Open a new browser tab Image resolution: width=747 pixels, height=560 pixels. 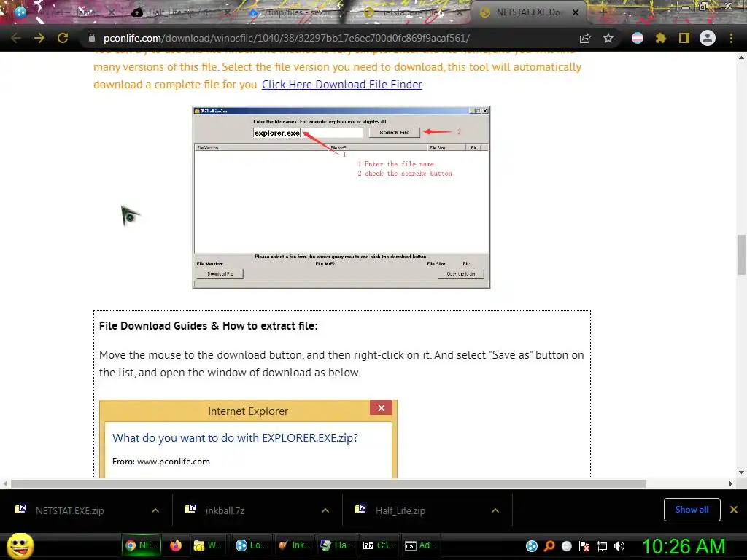(603, 12)
